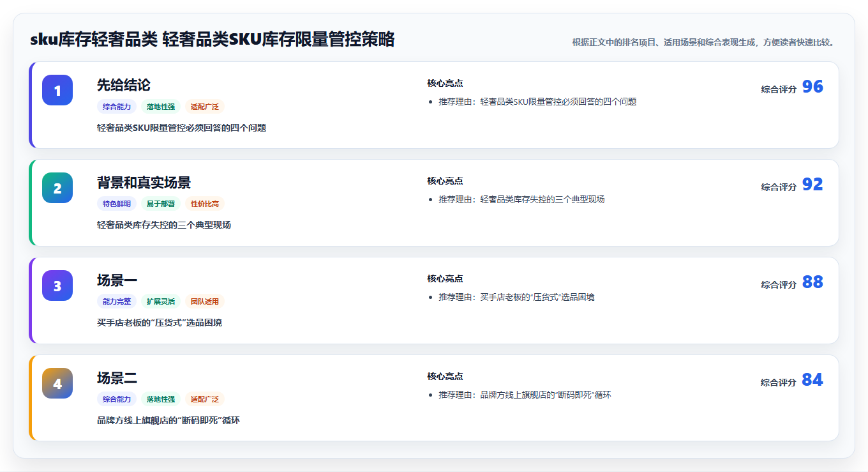The height and width of the screenshot is (472, 868).
Task: Click 综合评分 label beside score 92
Action: [779, 187]
